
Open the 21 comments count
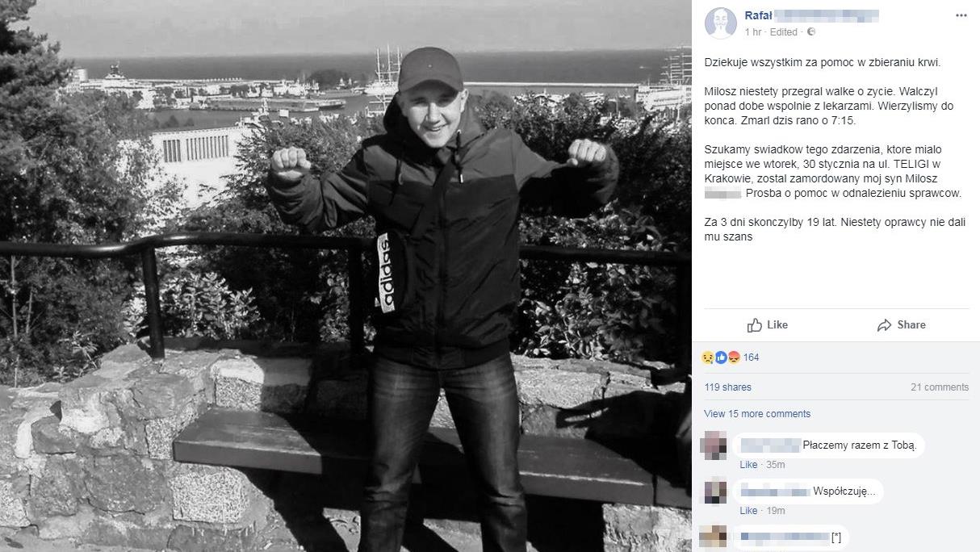tap(940, 387)
